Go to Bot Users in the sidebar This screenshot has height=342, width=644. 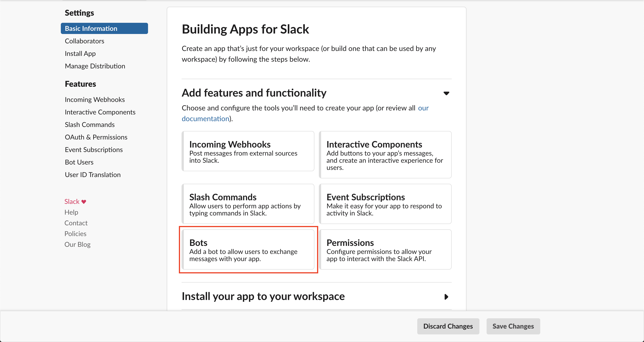[79, 162]
